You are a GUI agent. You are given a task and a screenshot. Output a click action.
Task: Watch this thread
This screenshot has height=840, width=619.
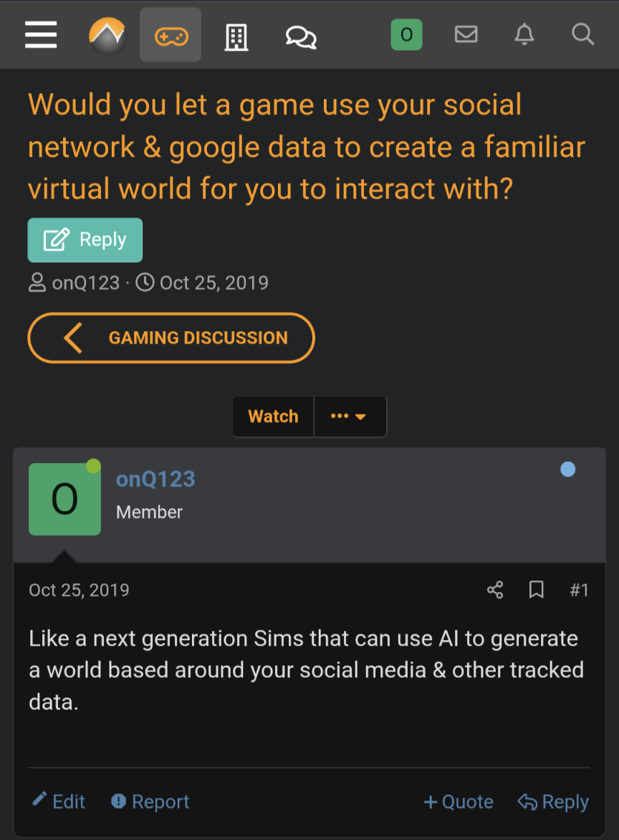point(273,416)
